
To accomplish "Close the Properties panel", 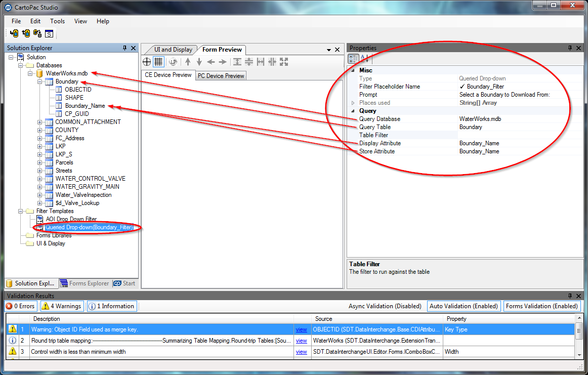I will click(578, 48).
